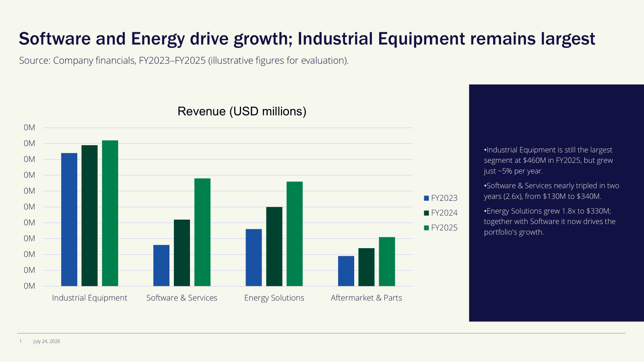The image size is (644, 362).
Task: Select the 'FY2023' legend label
Action: (x=444, y=198)
